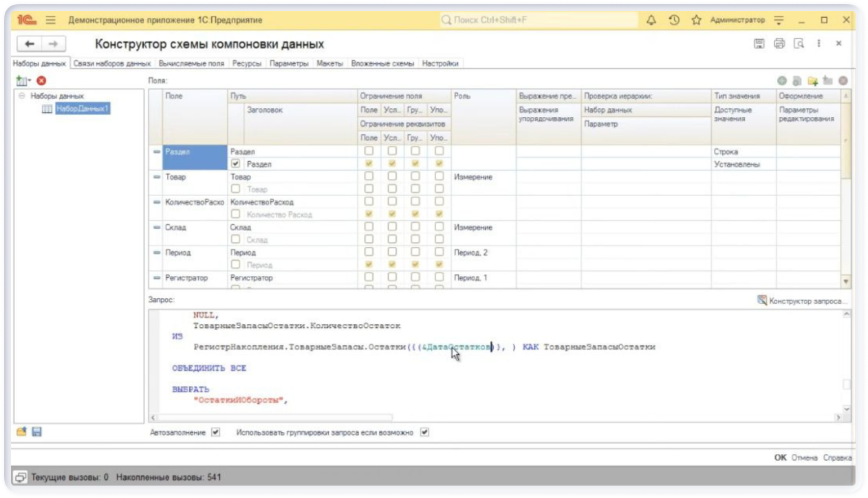Screen dimensions: 868x498
Task: Collapse the Наборы данных tree node
Action: tap(22, 96)
